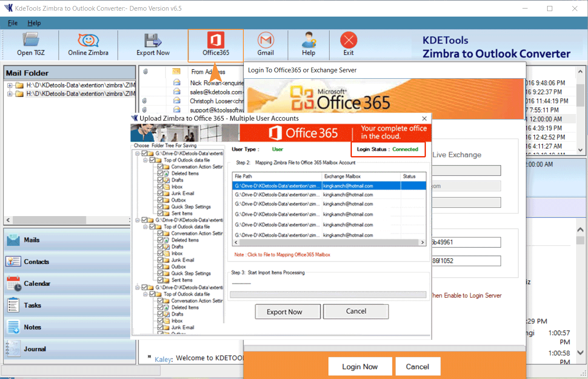The image size is (588, 379).
Task: Collapse second G:\Drive-D root node in folder tree
Action: (x=137, y=220)
